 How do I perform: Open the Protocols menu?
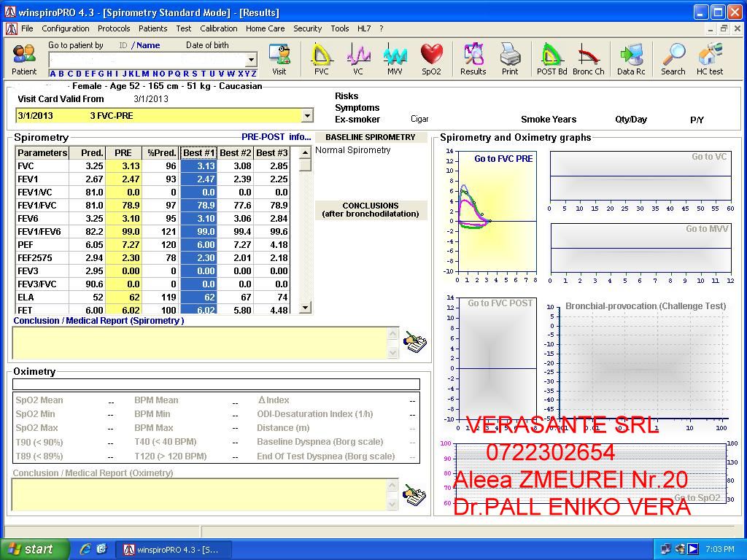(x=114, y=28)
